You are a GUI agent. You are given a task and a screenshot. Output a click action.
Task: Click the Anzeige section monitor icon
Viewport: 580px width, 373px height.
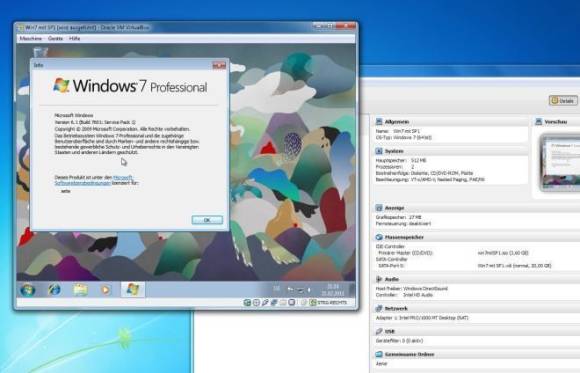coord(379,208)
